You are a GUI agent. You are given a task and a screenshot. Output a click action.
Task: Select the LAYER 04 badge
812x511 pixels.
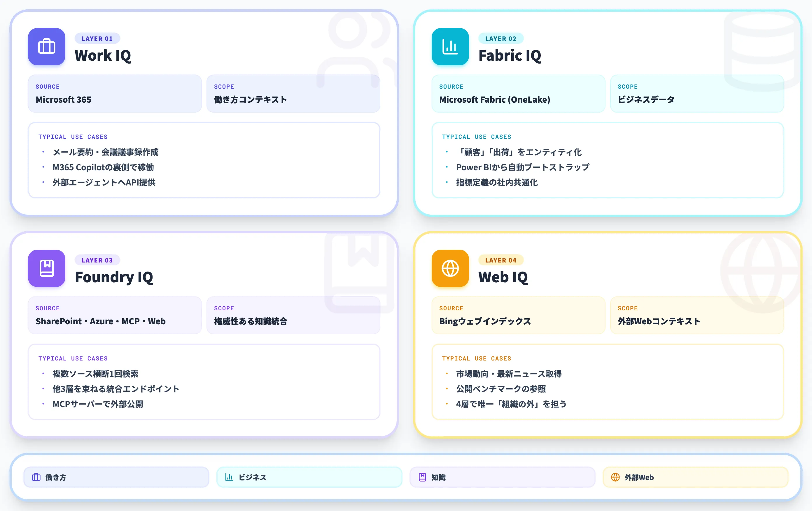[x=501, y=260]
